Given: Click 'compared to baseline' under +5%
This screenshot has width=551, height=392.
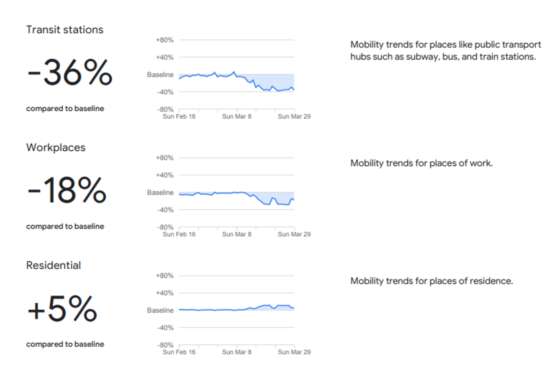Looking at the screenshot, I should 65,344.
